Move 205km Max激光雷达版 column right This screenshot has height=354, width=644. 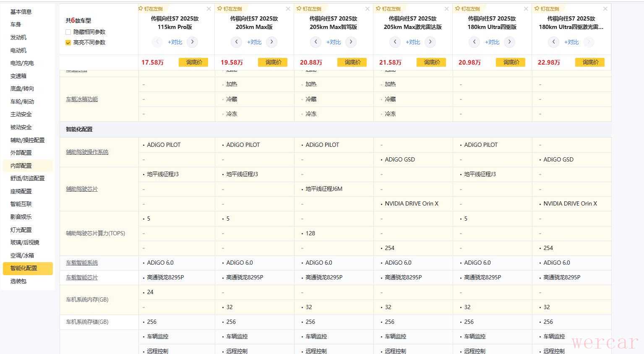(430, 42)
